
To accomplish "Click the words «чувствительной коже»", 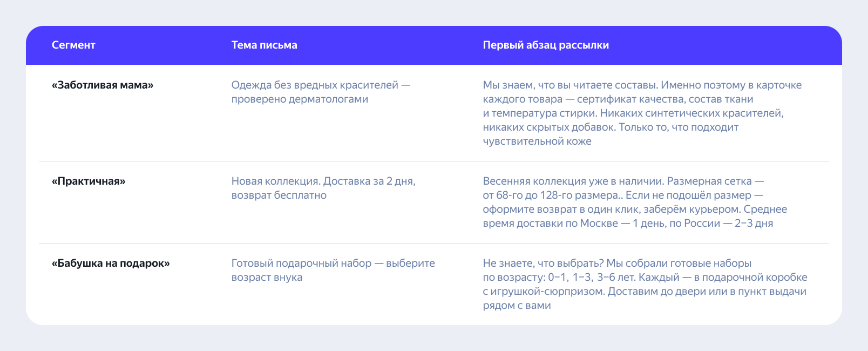I will pos(537,141).
